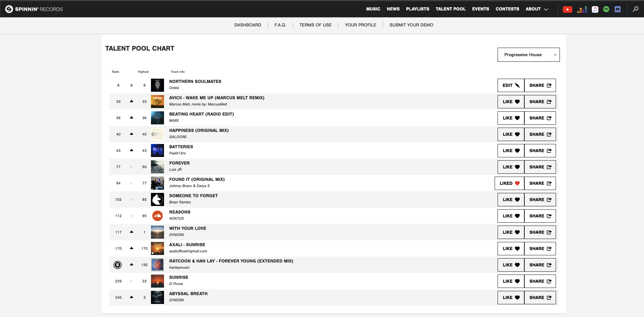Click title ABYSSAL BREATH
Image resolution: width=644 pixels, height=317 pixels.
(x=188, y=294)
